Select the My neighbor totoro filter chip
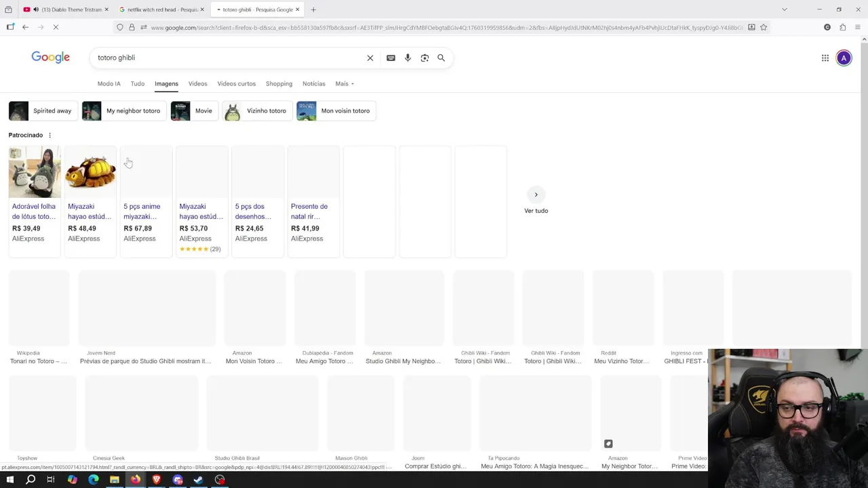The image size is (868, 488). tap(124, 110)
